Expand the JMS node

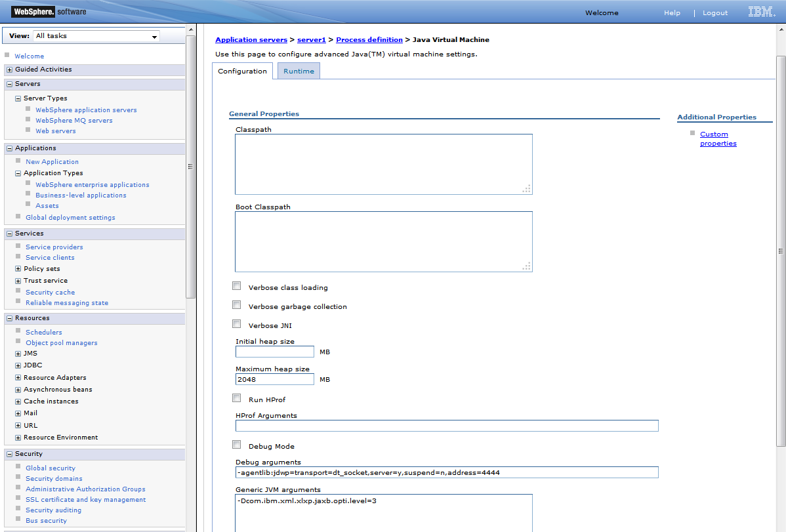18,354
